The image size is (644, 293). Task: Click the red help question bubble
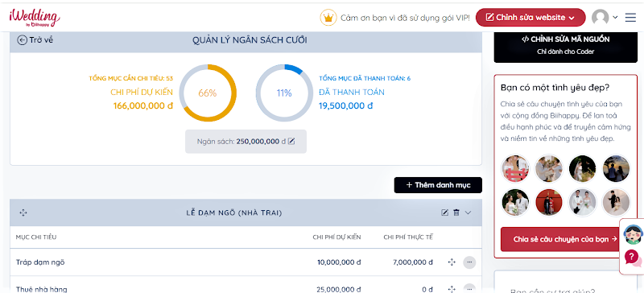point(633,258)
